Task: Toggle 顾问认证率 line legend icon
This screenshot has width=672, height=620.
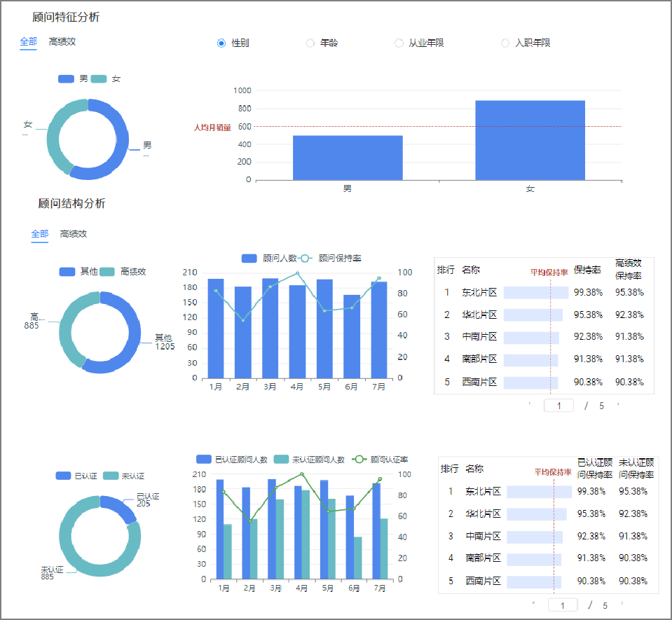Action: point(359,460)
